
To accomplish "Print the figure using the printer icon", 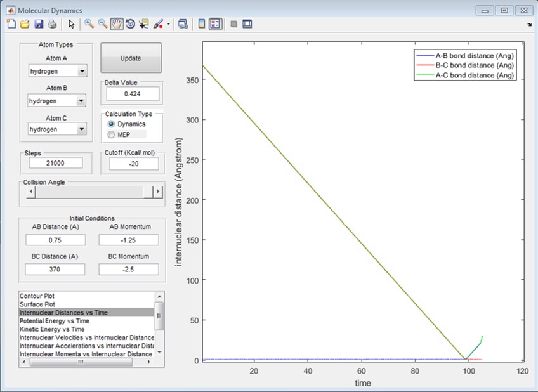I will coord(52,23).
